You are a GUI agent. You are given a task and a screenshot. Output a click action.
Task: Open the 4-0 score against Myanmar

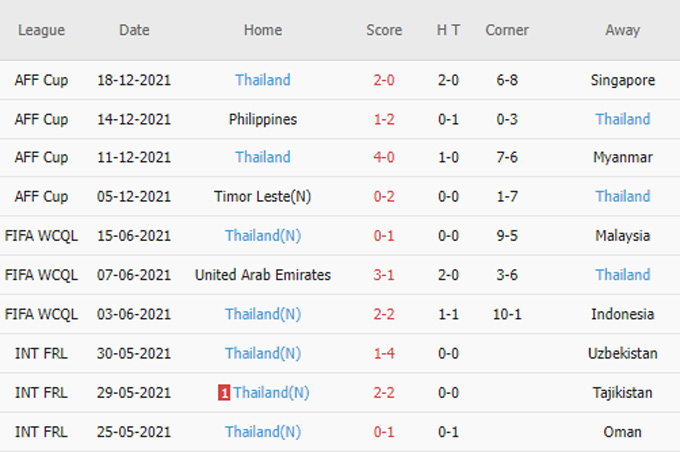click(384, 157)
